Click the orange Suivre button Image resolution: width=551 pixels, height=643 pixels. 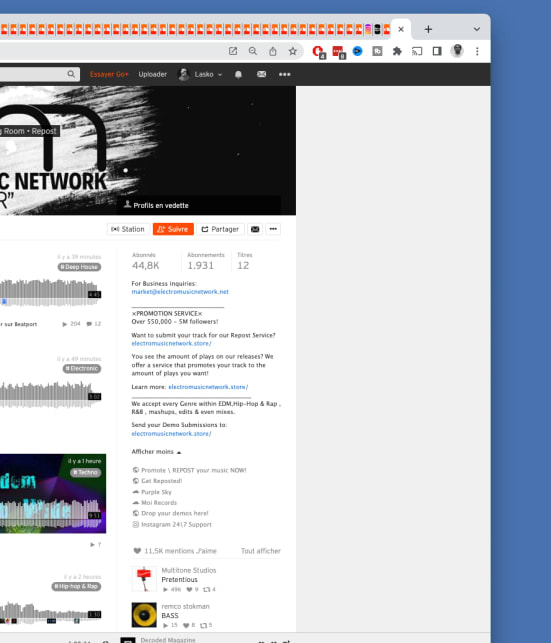point(173,229)
